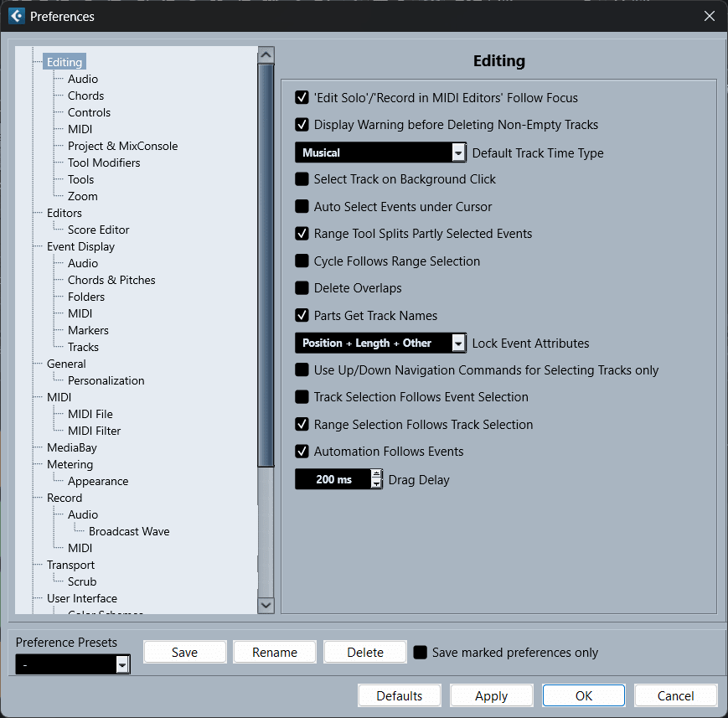
Task: Click the Drag Delay value field
Action: [333, 480]
